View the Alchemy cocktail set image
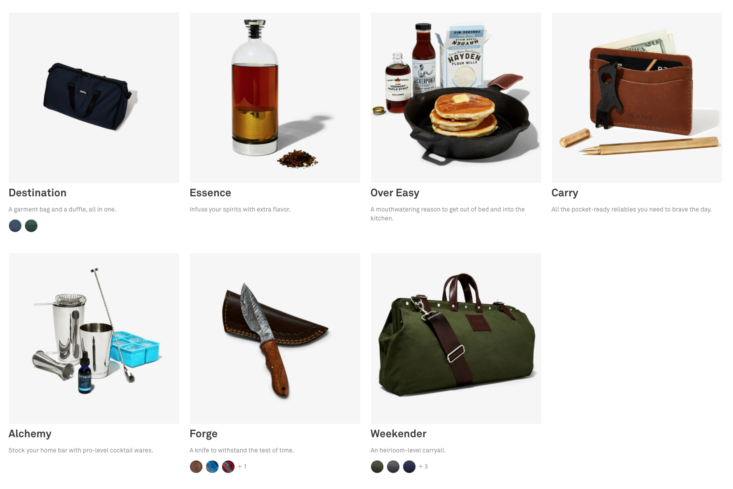The height and width of the screenshot is (489, 733). tap(94, 338)
